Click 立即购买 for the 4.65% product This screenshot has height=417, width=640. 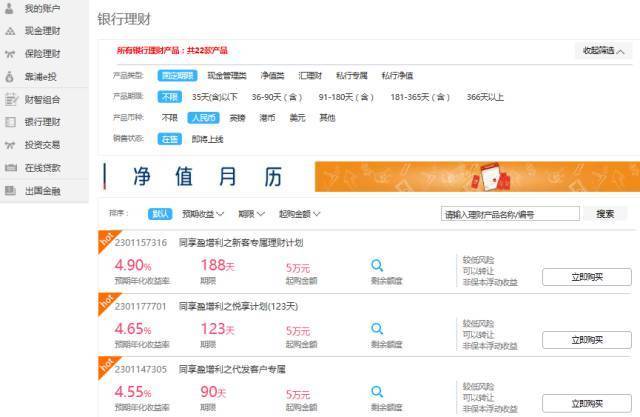point(587,340)
